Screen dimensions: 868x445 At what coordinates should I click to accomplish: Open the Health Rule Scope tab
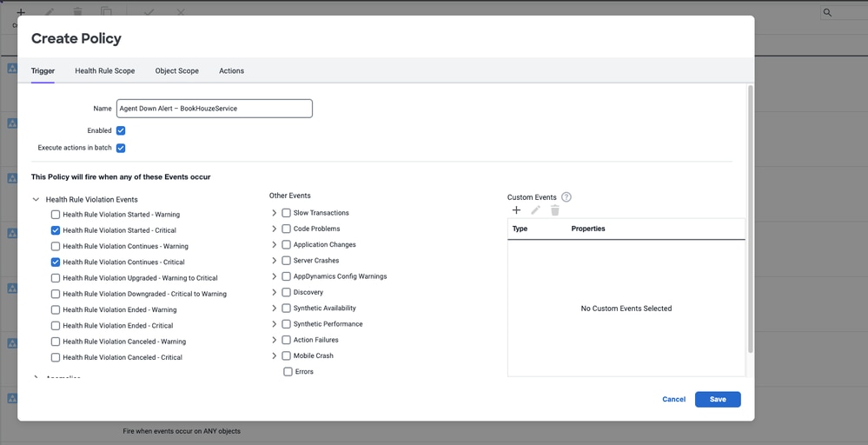(x=105, y=71)
